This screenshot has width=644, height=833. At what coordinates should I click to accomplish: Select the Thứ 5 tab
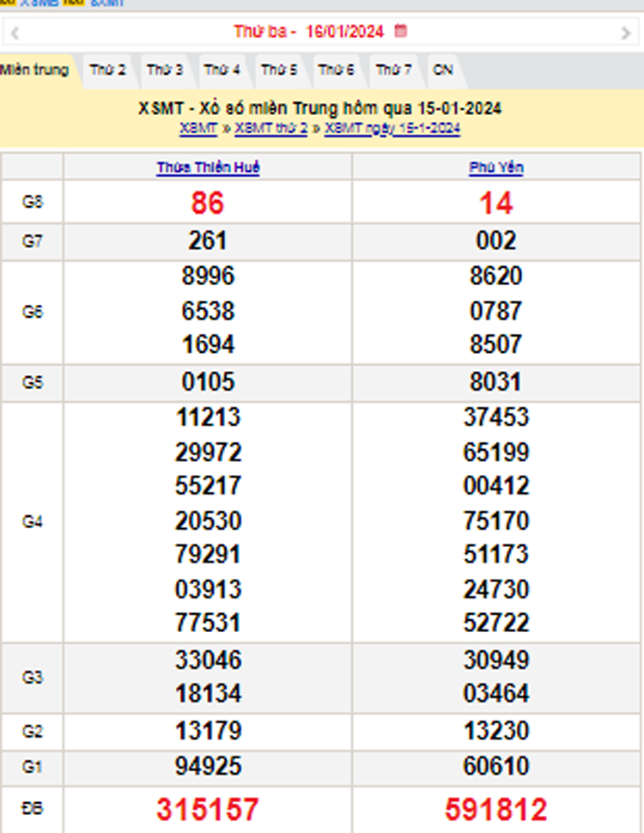[279, 70]
